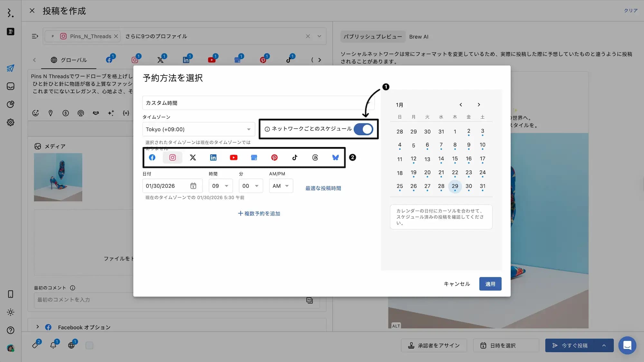Click 複数予約を追加 link
This screenshot has width=644, height=362.
(259, 213)
